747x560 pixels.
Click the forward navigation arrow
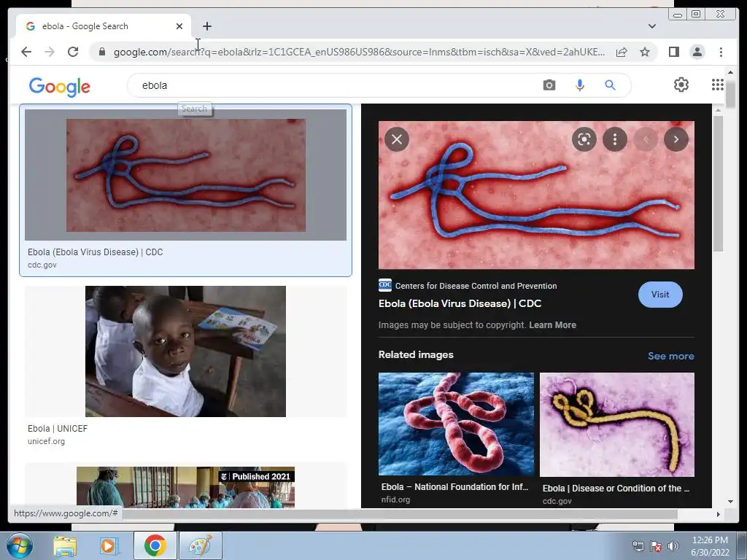click(50, 52)
